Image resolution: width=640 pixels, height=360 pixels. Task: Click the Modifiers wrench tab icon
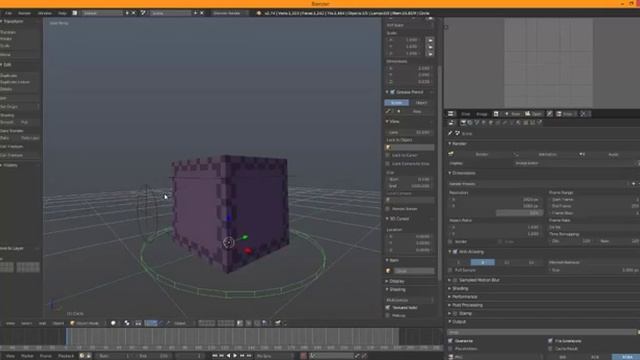[x=505, y=122]
